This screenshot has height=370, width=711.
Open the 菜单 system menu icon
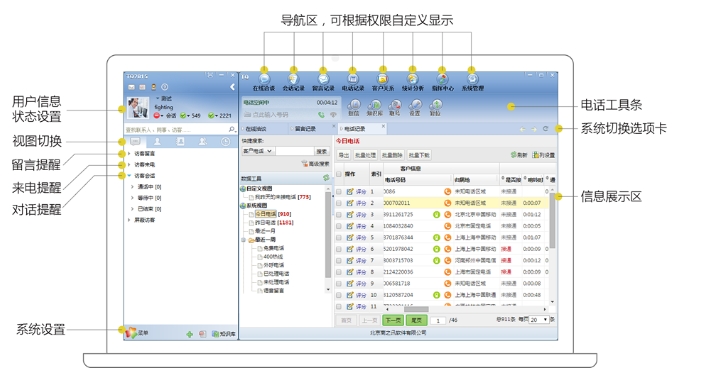[x=131, y=333]
